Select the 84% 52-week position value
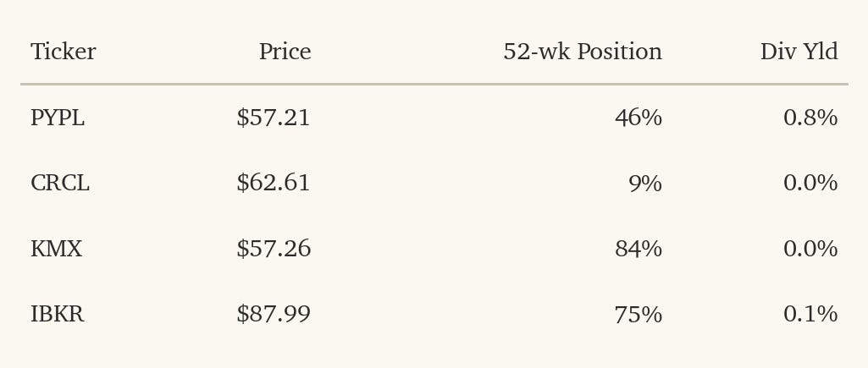 (639, 249)
